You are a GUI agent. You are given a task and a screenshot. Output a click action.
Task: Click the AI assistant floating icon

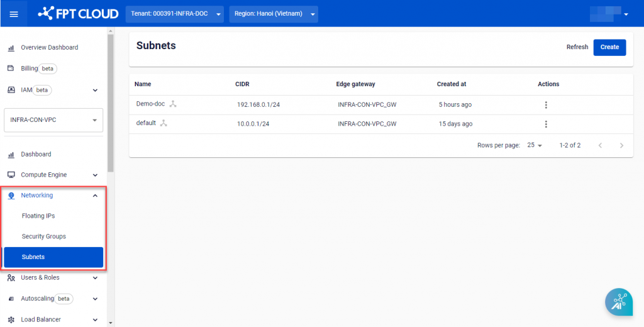(619, 302)
